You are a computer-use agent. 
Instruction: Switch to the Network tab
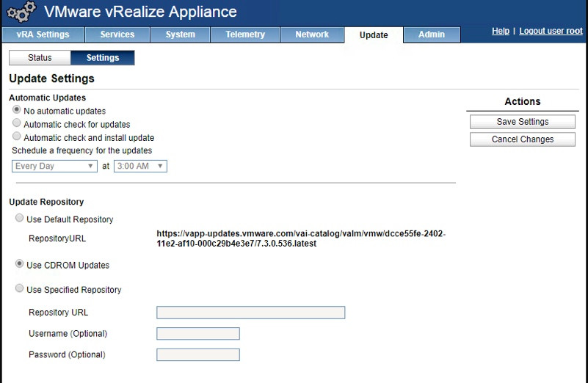tap(312, 34)
